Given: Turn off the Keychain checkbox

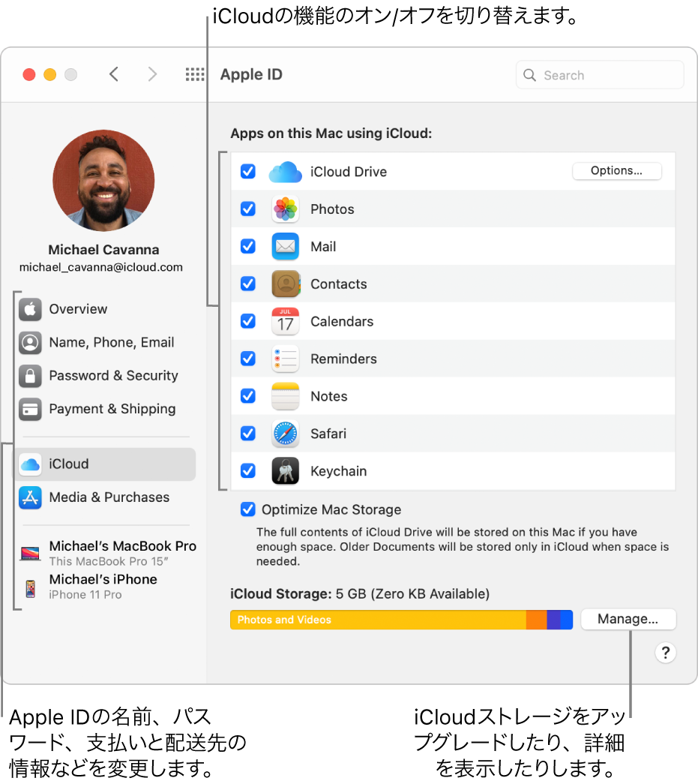Looking at the screenshot, I should click(x=248, y=470).
